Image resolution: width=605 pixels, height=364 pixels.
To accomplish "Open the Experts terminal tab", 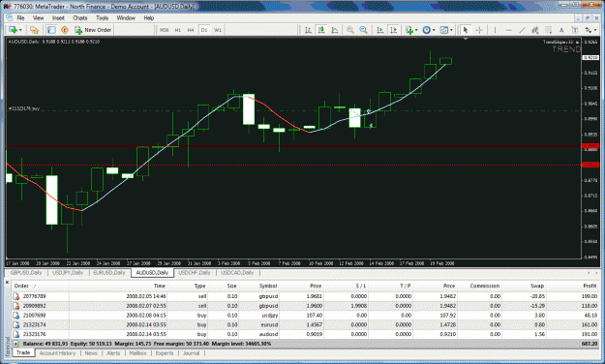I will [x=165, y=352].
